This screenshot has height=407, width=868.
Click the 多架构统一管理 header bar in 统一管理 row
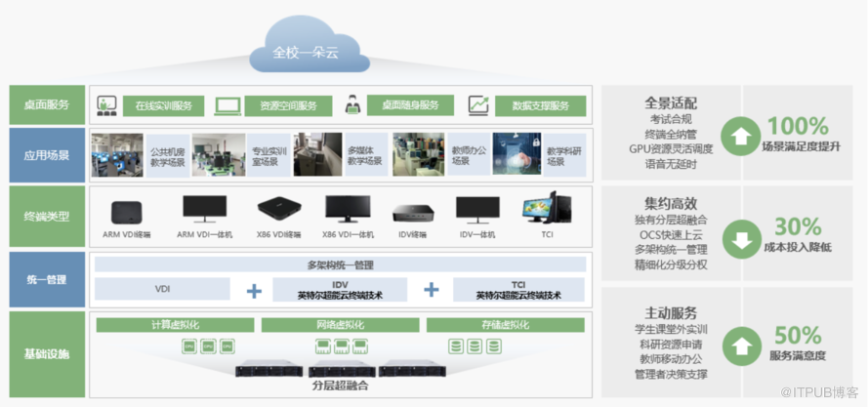[x=340, y=265]
